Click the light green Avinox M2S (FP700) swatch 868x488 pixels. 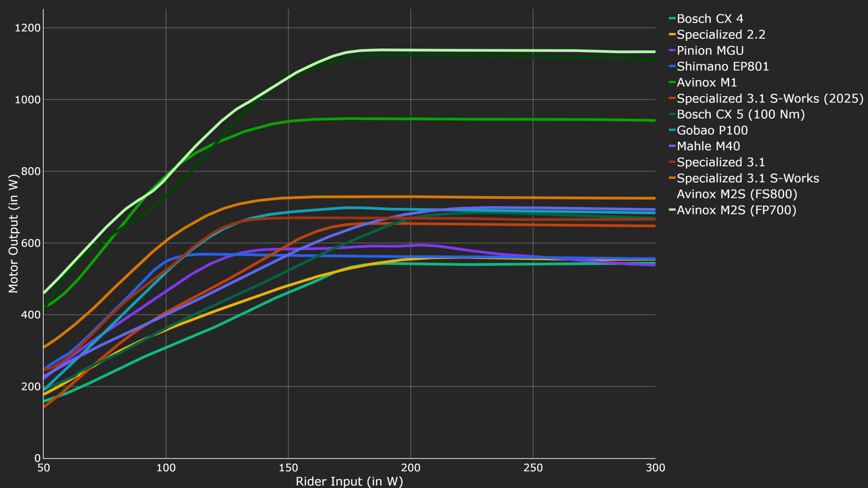click(672, 210)
